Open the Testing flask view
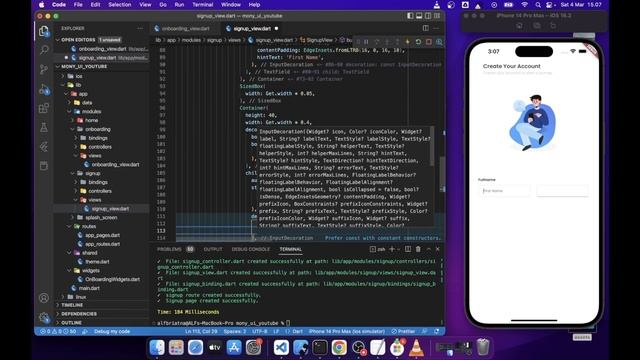The height and width of the screenshot is (360, 640). pos(44,127)
